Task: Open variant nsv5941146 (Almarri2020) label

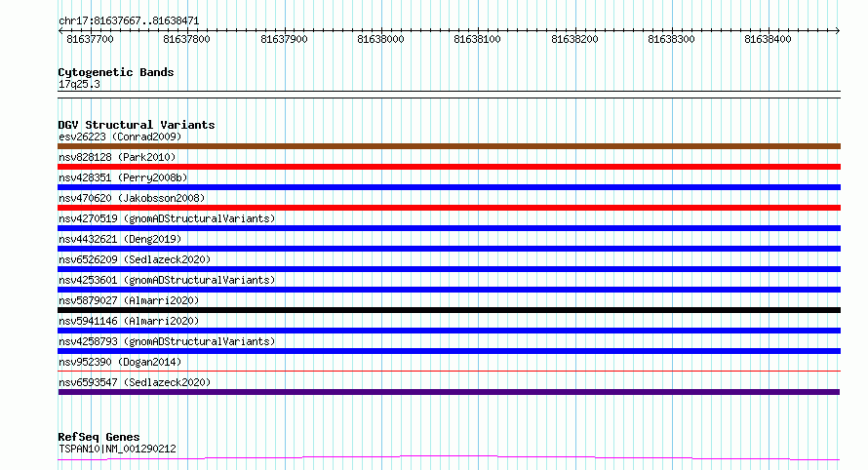Action: pyautogui.click(x=129, y=321)
